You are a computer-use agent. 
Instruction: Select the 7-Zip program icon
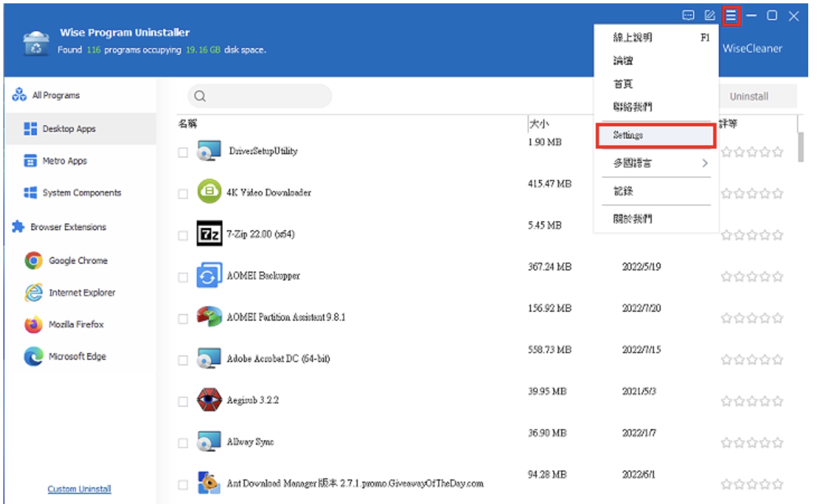click(209, 234)
